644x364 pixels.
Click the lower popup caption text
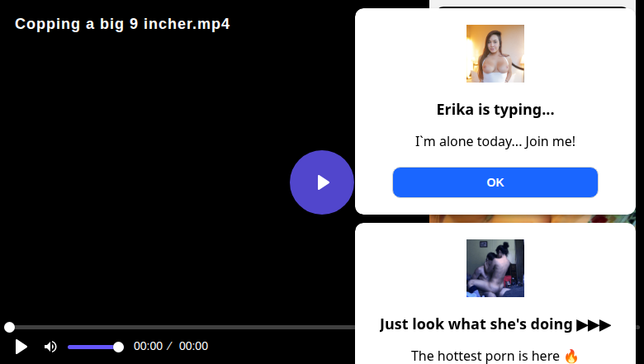485,356
